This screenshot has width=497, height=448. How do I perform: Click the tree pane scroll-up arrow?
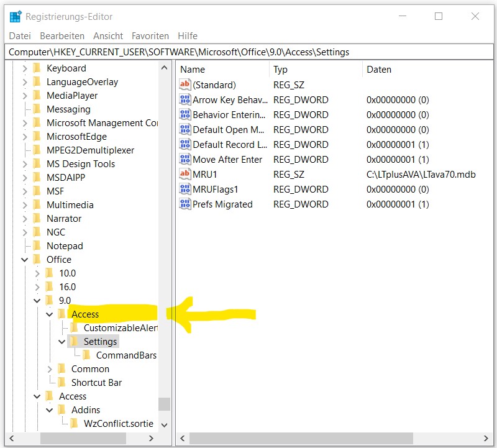164,67
